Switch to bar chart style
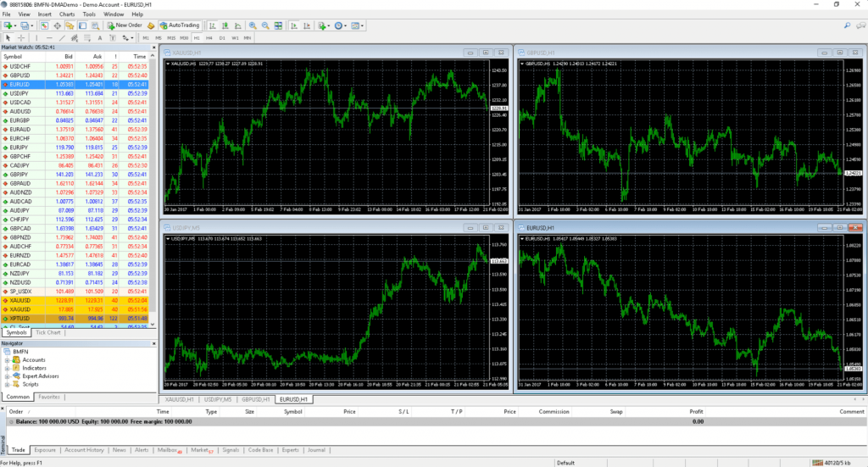The image size is (868, 467). [x=213, y=25]
